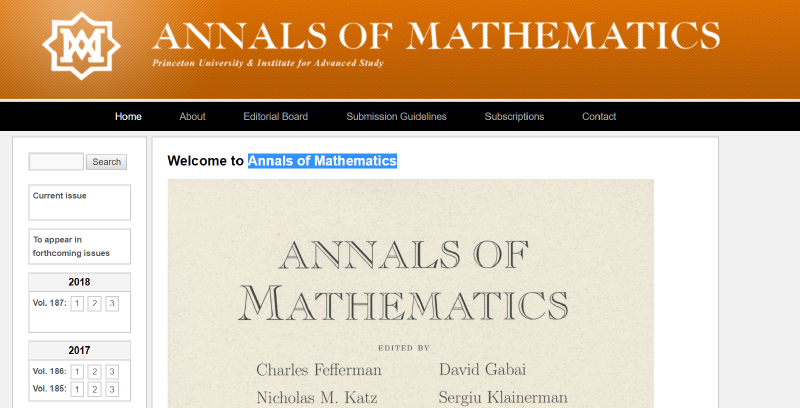
Task: Open Vol. 187 issue 2
Action: pyautogui.click(x=94, y=303)
